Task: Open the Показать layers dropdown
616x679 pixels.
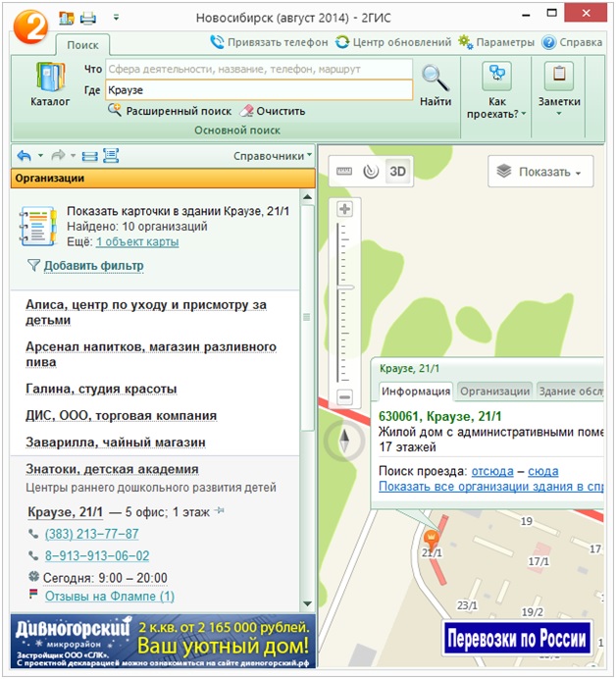Action: [x=540, y=172]
